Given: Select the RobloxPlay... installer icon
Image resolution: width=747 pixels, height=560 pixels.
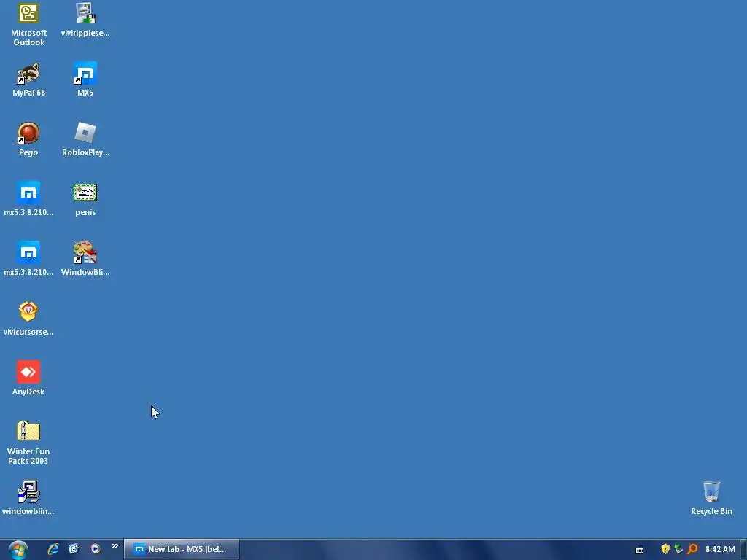Looking at the screenshot, I should point(85,139).
